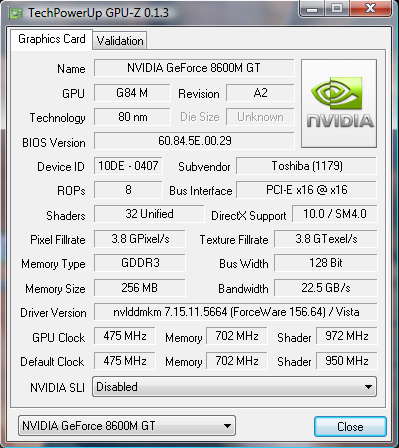This screenshot has width=399, height=448.
Task: Click the Shader clock field 972 MHz
Action: point(347,336)
